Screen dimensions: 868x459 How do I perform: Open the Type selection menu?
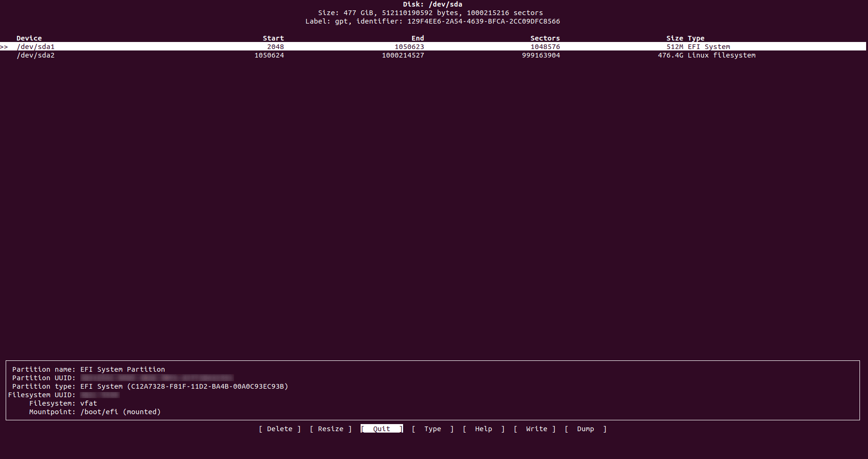pos(432,429)
